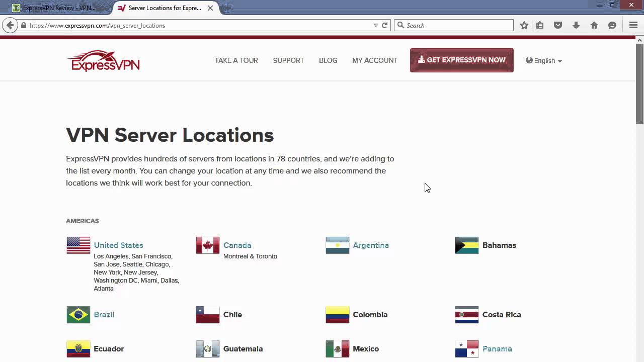Screen dimensions: 644x362
Task: Open the English language dropdown
Action: [544, 60]
